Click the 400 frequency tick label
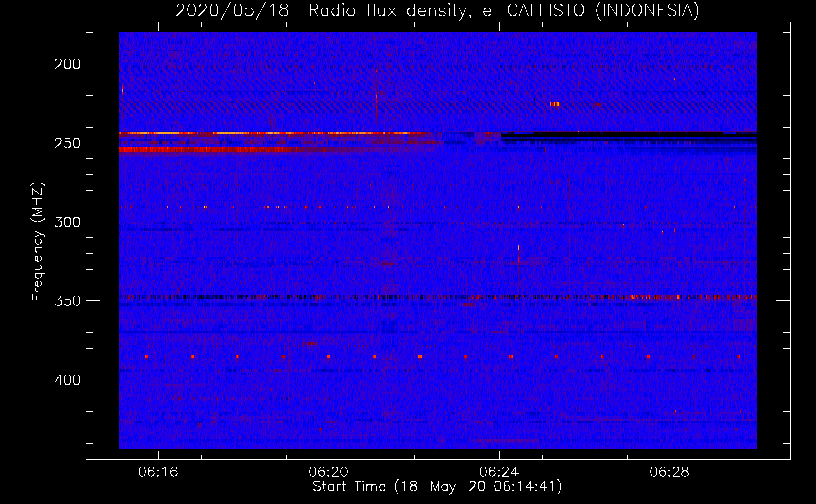 tap(68, 380)
